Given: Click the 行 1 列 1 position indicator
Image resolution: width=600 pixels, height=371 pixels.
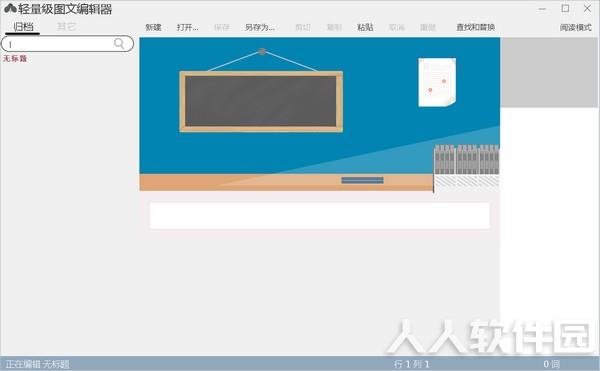Looking at the screenshot, I should [412, 364].
